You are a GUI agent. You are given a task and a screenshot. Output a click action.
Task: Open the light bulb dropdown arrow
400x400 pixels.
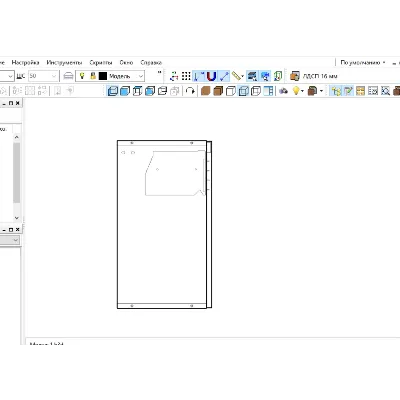pos(302,91)
